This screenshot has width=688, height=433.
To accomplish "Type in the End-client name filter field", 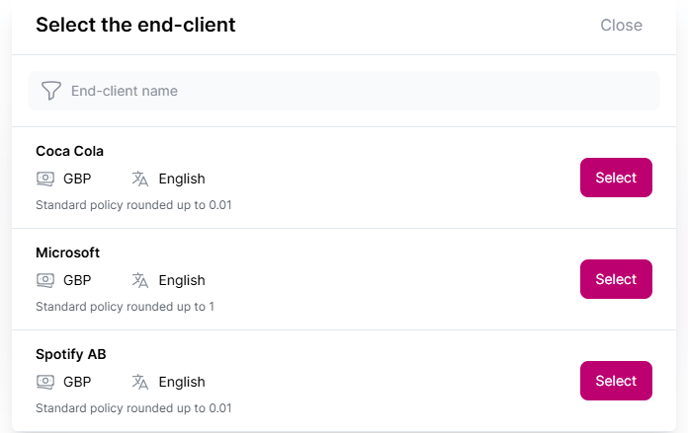I will [x=350, y=91].
